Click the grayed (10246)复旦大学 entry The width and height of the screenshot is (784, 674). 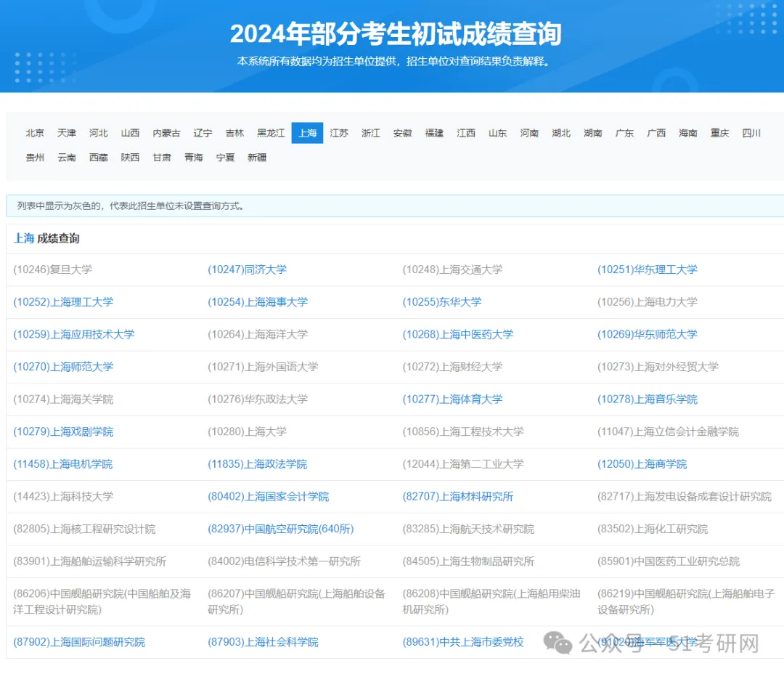[52, 269]
